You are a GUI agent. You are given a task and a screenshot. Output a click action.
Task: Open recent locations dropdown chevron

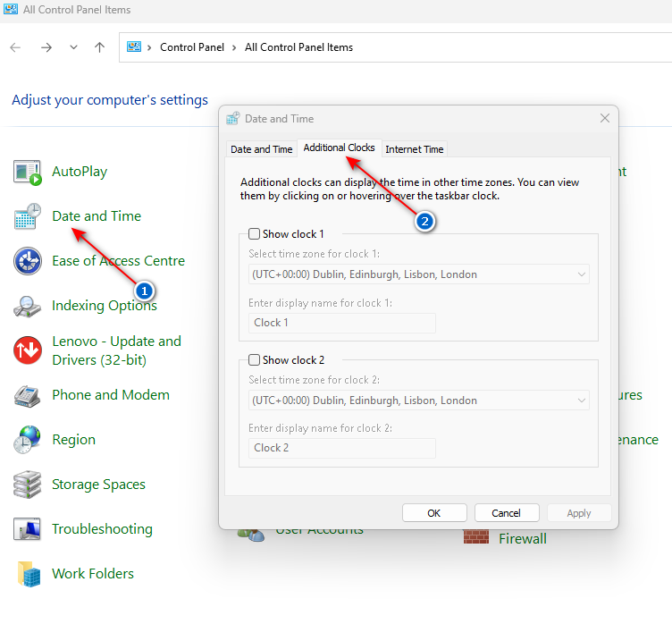73,47
